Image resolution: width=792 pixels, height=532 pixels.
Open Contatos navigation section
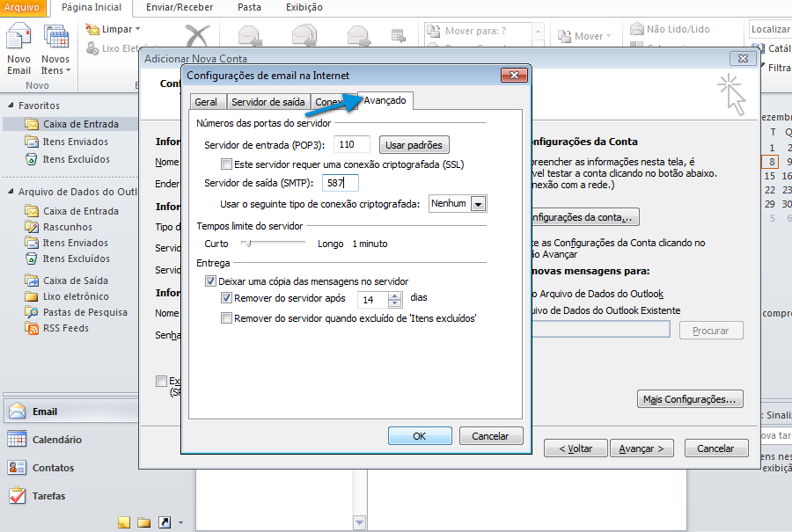tap(53, 468)
